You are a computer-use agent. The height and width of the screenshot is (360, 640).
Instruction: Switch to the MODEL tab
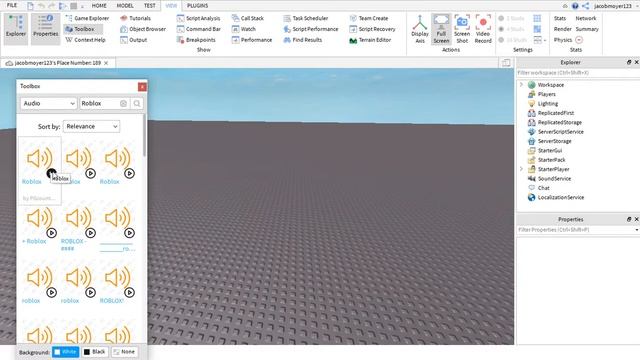[x=125, y=6]
